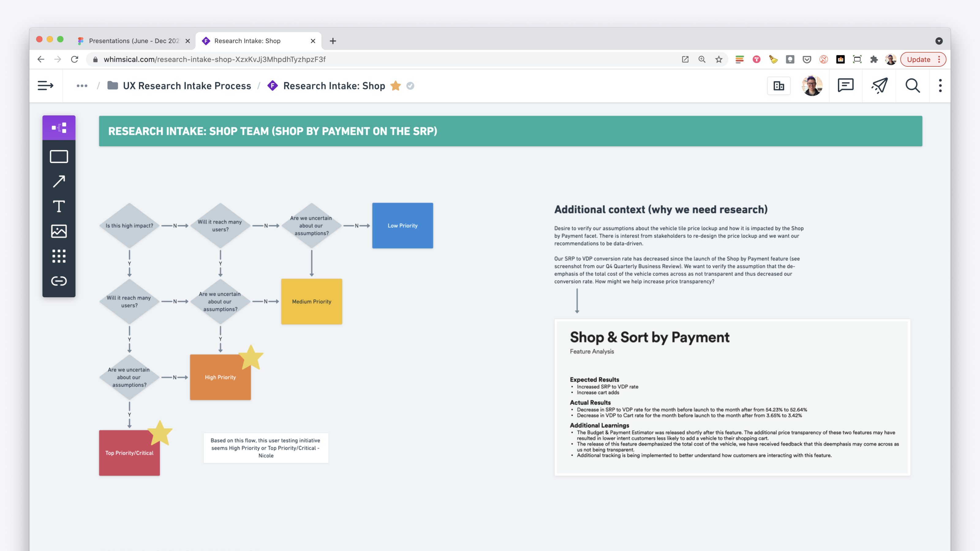Open the vertical three-dot more options menu
Screen dimensions: 980x551
(x=940, y=86)
